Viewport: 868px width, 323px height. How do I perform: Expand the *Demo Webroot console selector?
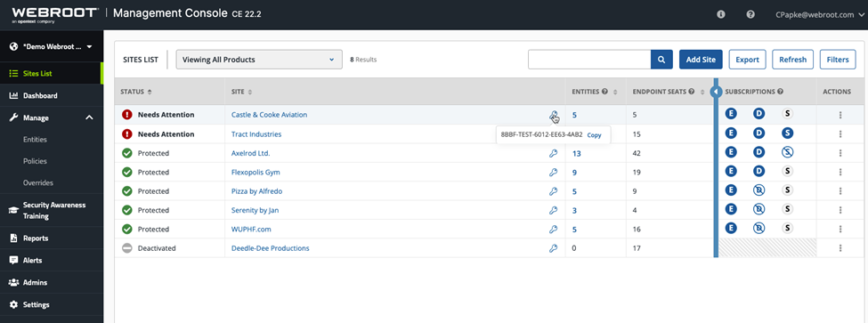(51, 47)
